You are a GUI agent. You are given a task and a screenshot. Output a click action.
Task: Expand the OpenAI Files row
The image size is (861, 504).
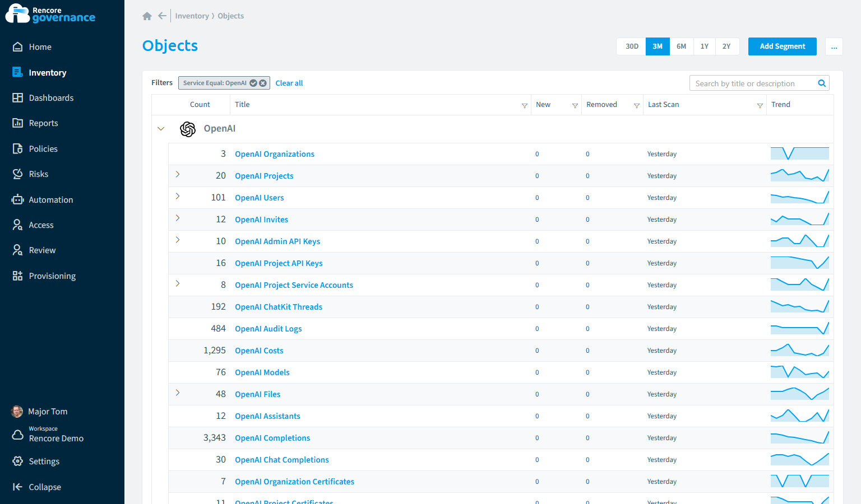click(x=178, y=393)
